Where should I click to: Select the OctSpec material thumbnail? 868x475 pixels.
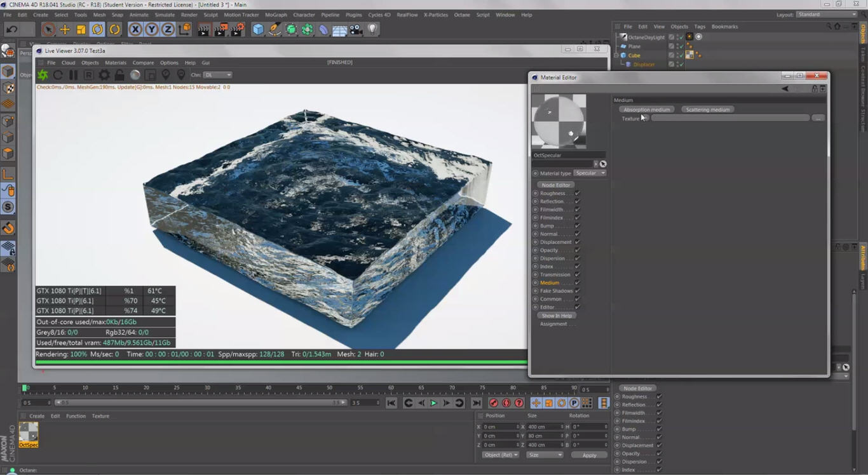(28, 432)
